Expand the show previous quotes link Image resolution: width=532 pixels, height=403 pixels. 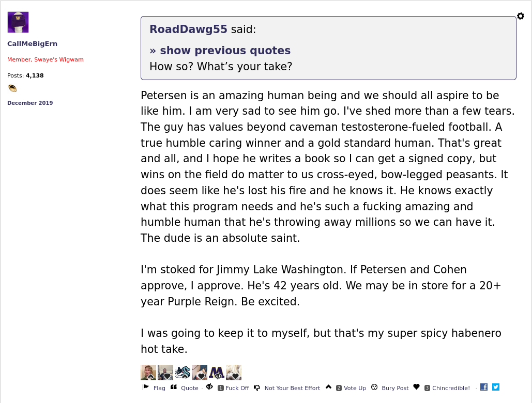[x=220, y=51]
